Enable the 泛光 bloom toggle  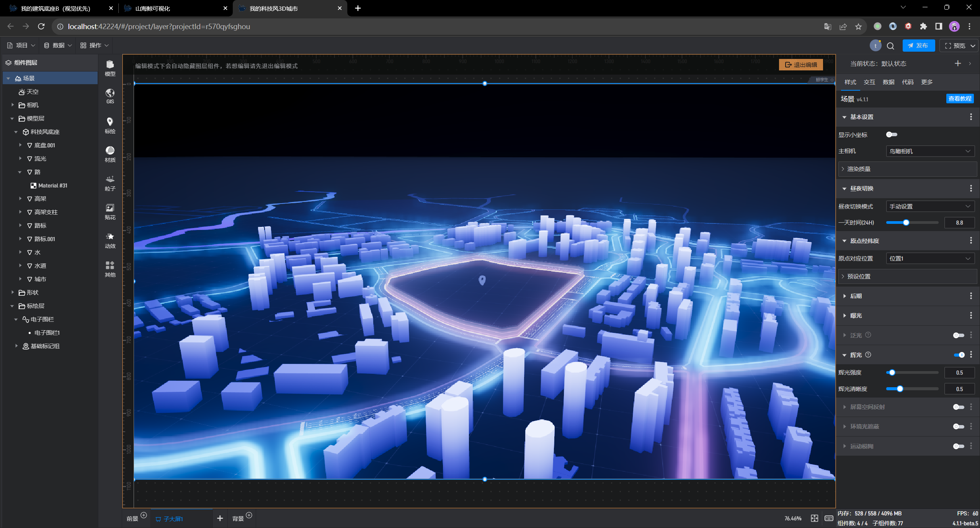tap(958, 335)
